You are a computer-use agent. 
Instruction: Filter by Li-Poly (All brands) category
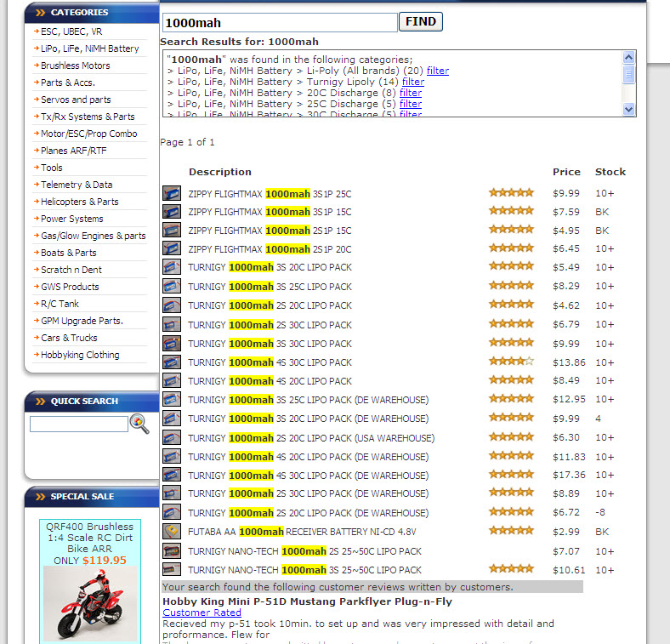[x=438, y=71]
